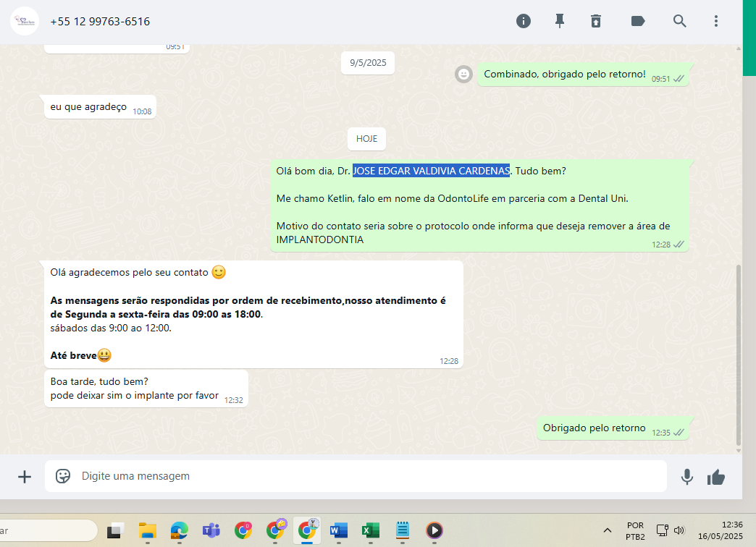Open File Explorer from the taskbar
Screen dimensions: 756x547
[148, 530]
